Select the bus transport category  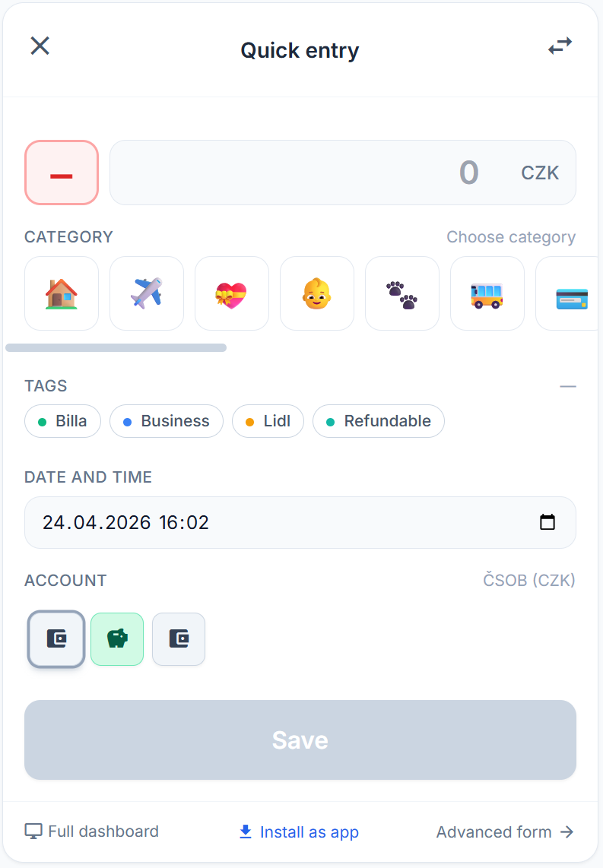click(x=487, y=293)
